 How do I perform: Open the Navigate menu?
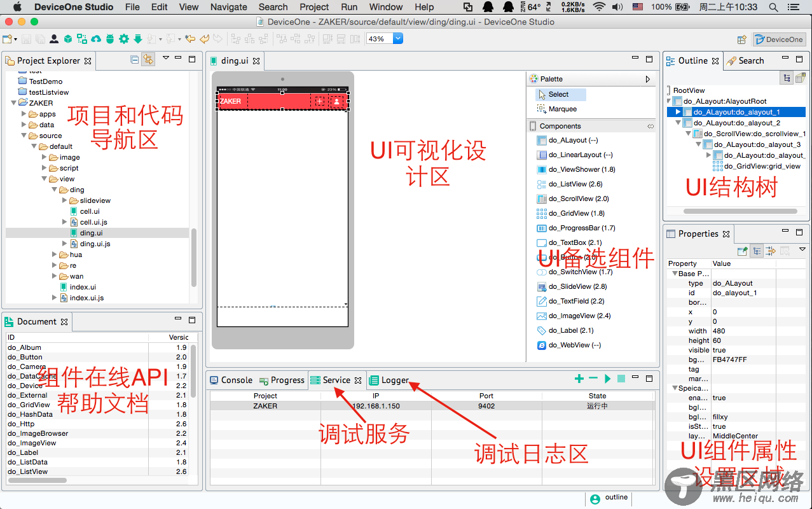click(x=228, y=7)
